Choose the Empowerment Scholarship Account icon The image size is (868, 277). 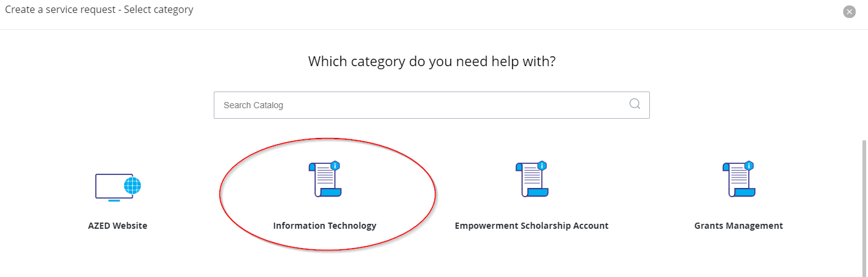coord(532,179)
